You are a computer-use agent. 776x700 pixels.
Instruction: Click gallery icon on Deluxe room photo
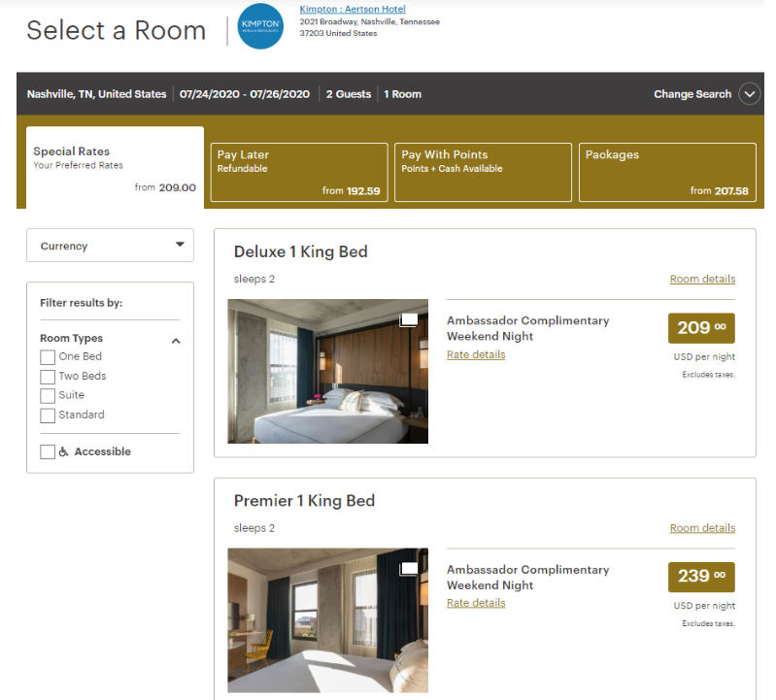[409, 320]
